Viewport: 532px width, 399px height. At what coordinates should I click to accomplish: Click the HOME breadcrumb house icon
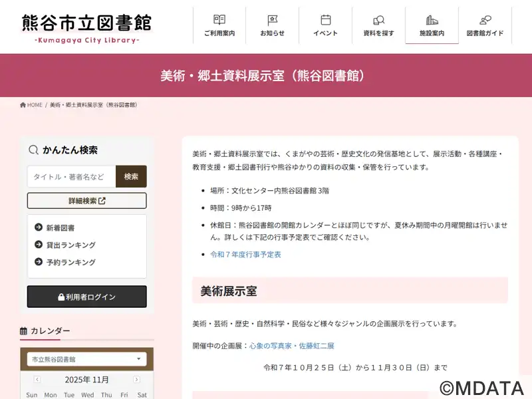(24, 105)
